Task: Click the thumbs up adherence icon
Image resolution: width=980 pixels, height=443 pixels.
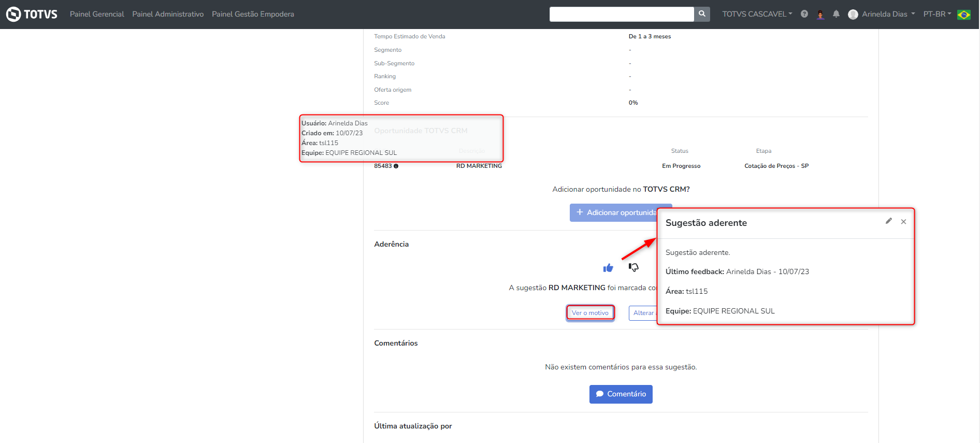Action: pyautogui.click(x=608, y=267)
